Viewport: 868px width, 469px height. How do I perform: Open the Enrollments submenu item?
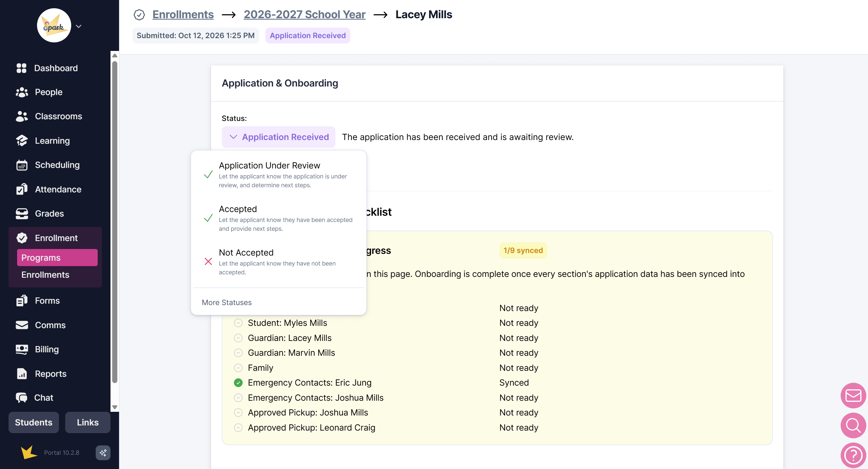coord(45,275)
